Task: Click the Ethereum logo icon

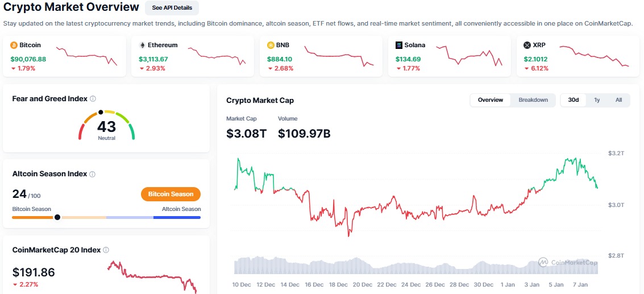Action: (x=143, y=45)
